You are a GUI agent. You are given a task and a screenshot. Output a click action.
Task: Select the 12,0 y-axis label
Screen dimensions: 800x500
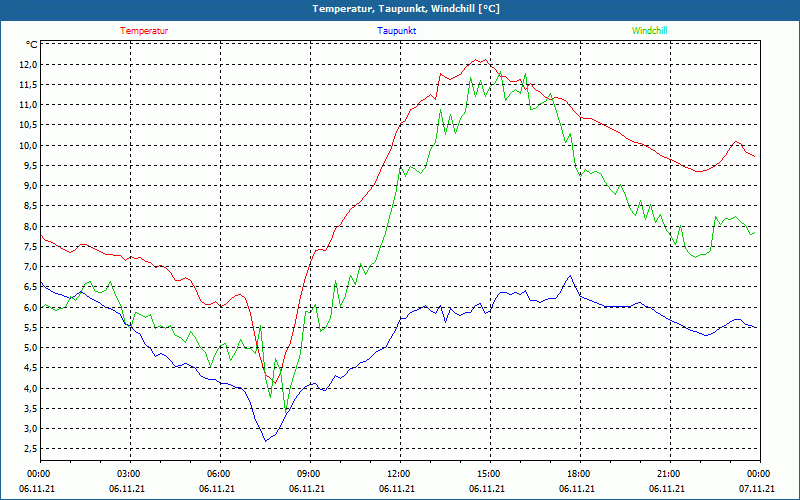pyautogui.click(x=28, y=64)
